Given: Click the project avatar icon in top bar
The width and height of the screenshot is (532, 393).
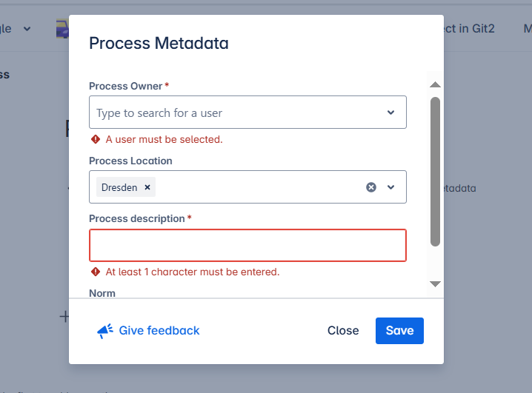Looking at the screenshot, I should [62, 29].
